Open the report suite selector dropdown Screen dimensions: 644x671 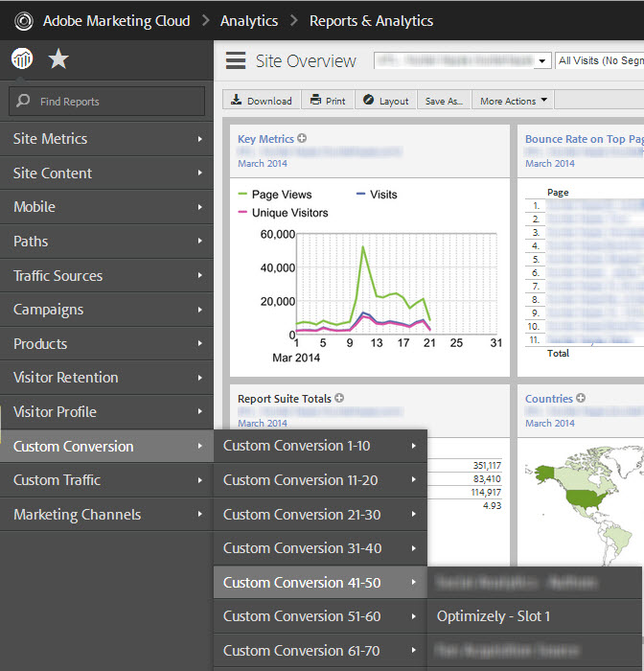(463, 60)
